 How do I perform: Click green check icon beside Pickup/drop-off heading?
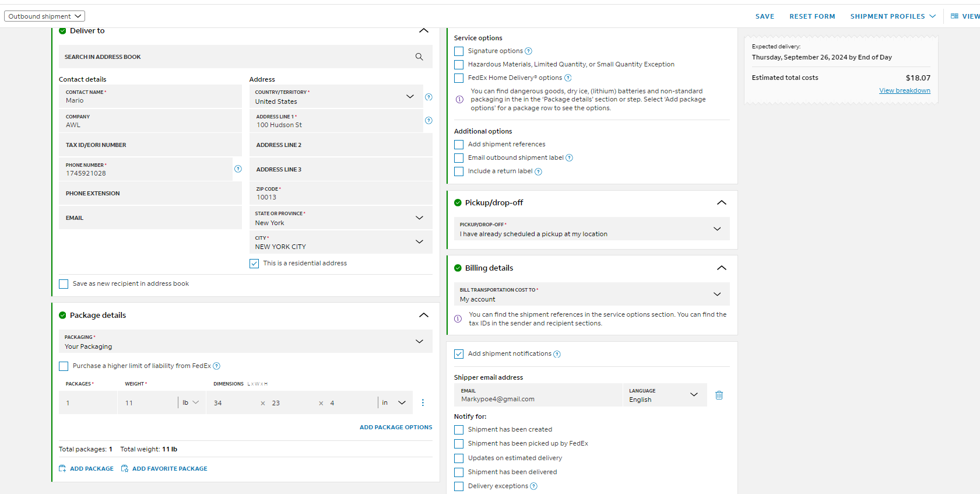458,202
